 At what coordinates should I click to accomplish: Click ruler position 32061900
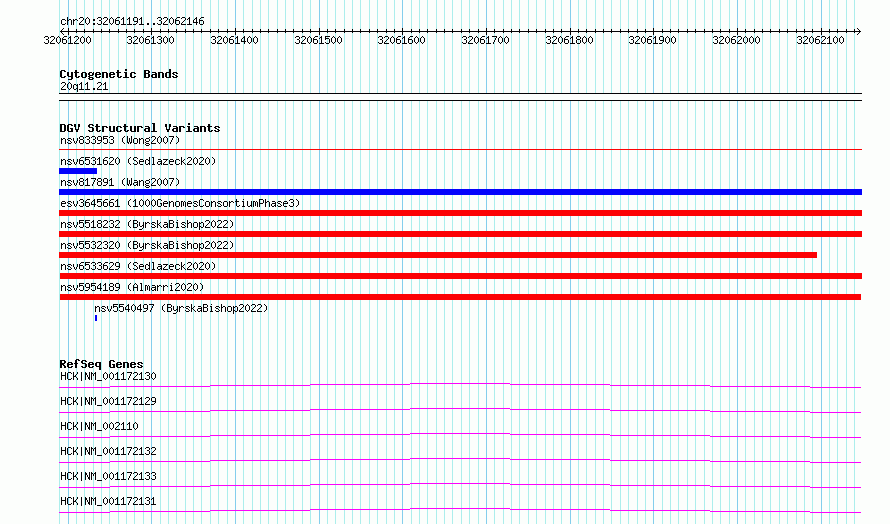(652, 40)
